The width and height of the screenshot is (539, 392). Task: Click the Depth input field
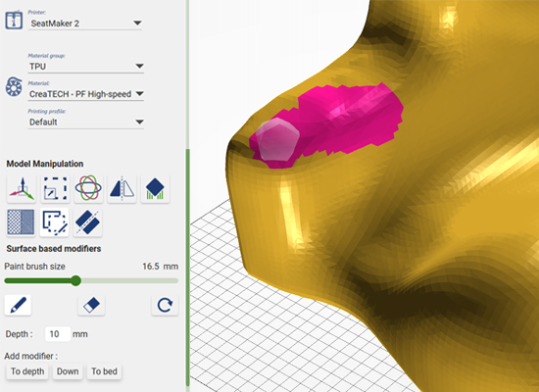tap(58, 334)
